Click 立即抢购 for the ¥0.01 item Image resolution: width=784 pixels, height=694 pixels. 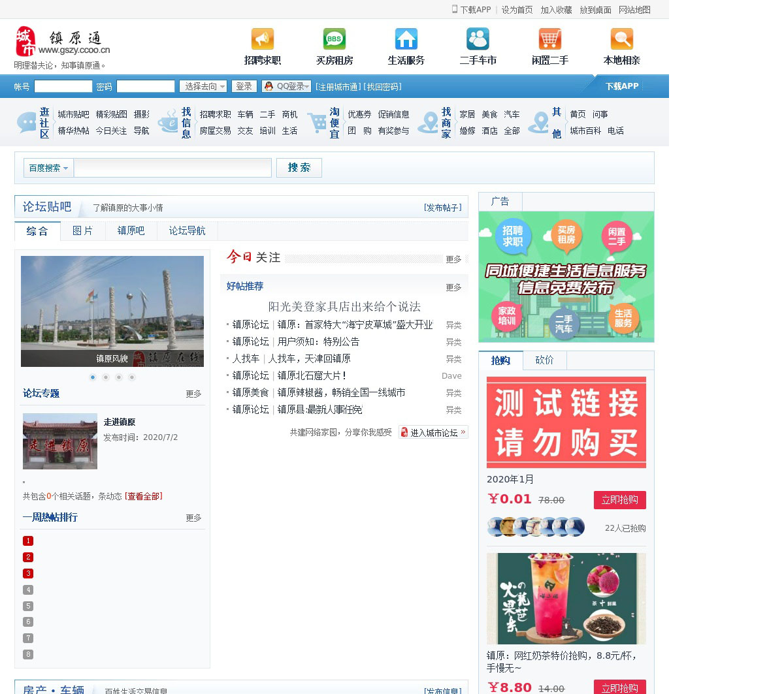click(620, 500)
